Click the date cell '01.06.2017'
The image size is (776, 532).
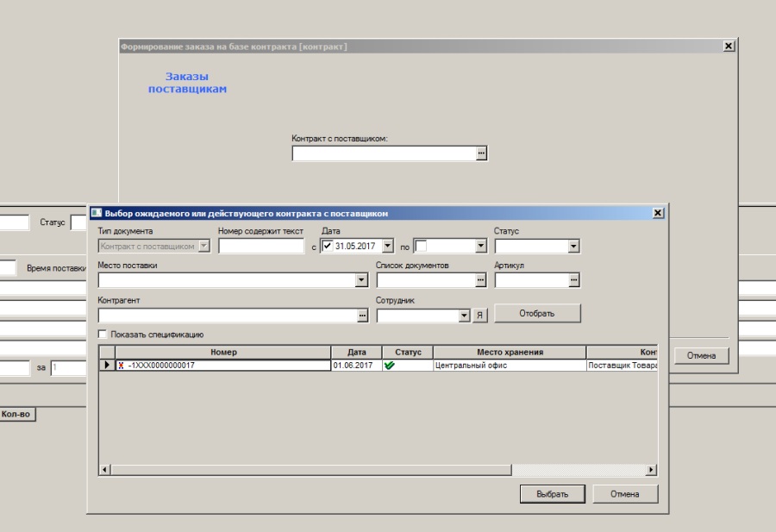[x=356, y=366]
